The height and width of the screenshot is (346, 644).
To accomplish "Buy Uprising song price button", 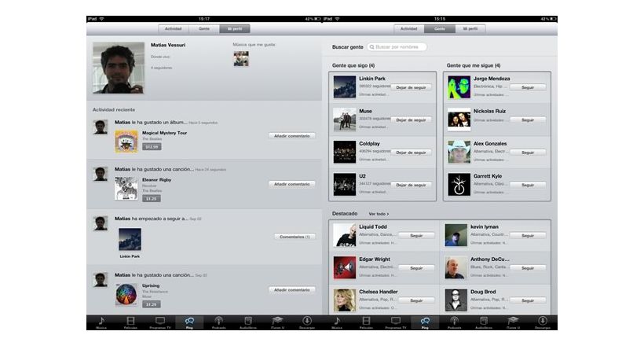I will coord(152,304).
